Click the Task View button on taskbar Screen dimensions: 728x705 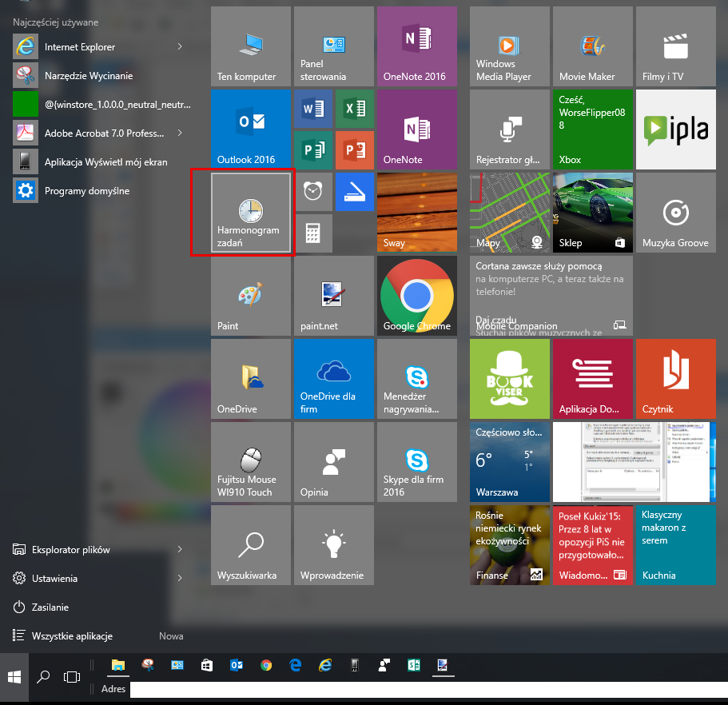click(72, 677)
